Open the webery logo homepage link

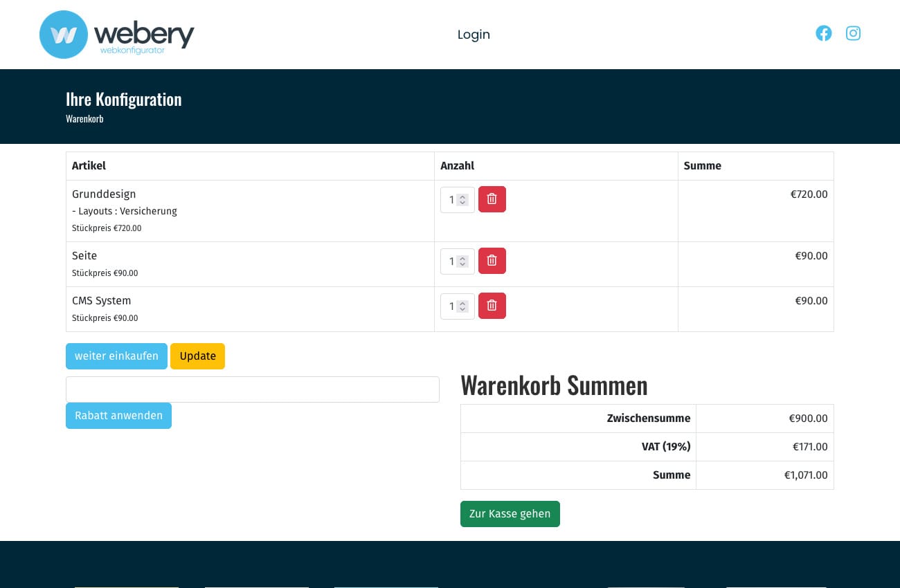[117, 35]
